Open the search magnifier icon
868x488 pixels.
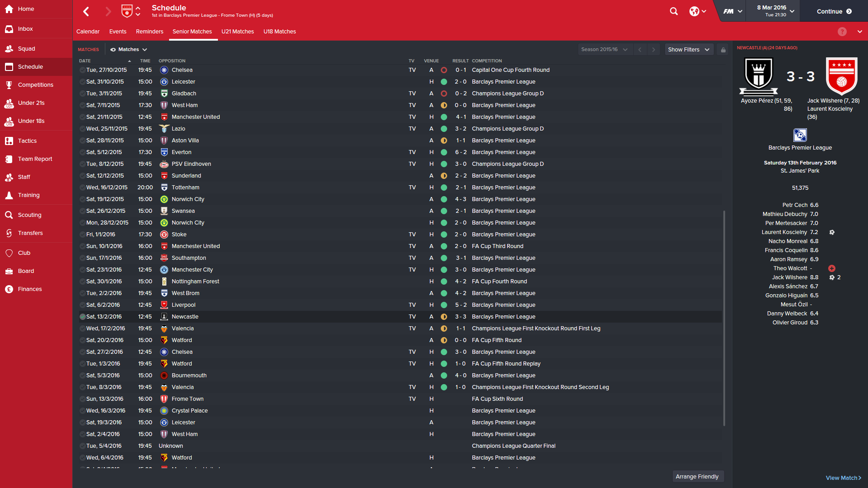[674, 11]
